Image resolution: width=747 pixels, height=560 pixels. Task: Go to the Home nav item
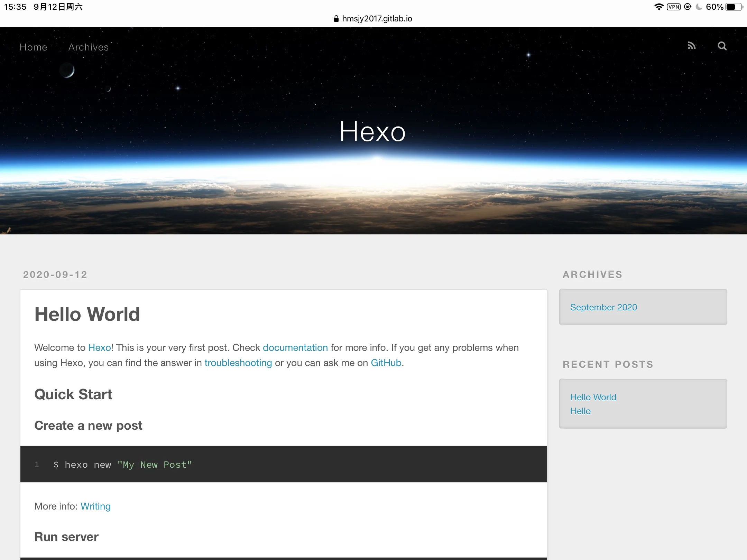click(x=33, y=47)
